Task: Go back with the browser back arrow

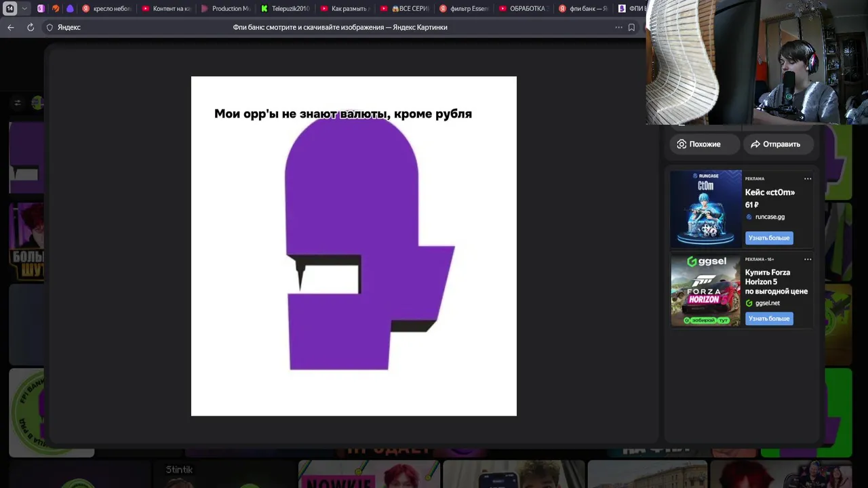Action: pyautogui.click(x=10, y=27)
